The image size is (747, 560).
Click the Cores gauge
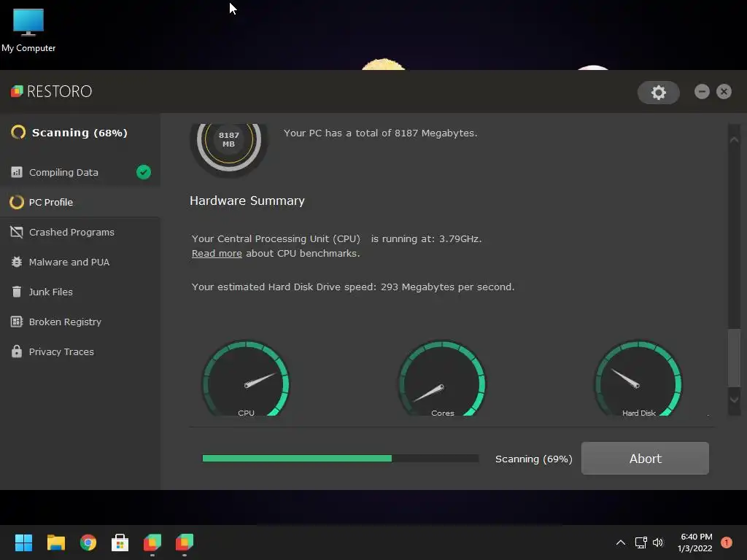pos(443,378)
